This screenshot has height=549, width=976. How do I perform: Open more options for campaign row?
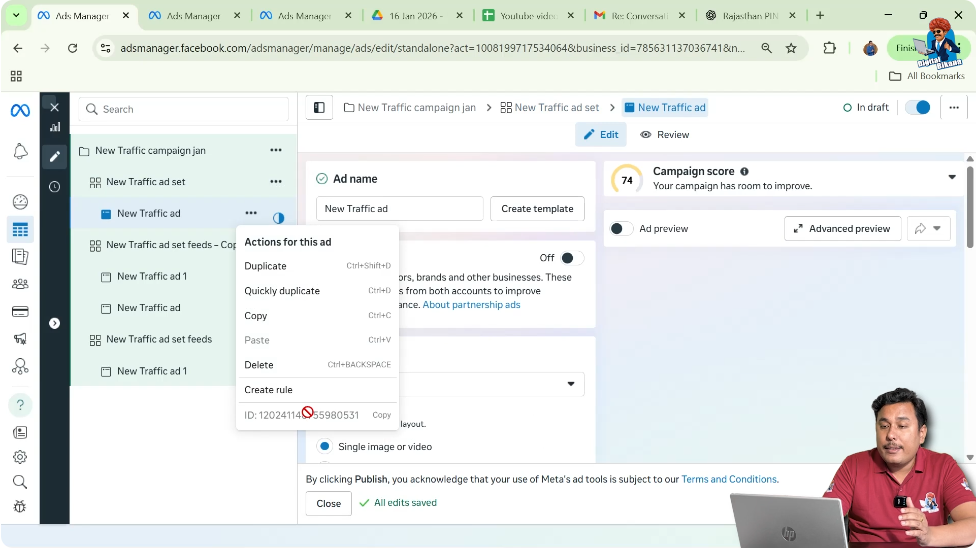pyautogui.click(x=276, y=150)
